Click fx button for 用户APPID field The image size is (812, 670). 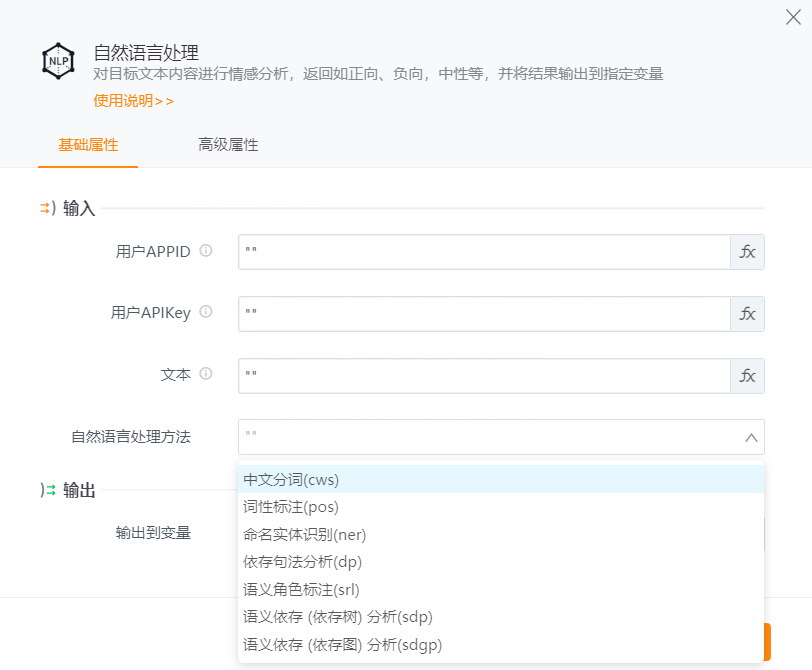click(x=747, y=252)
